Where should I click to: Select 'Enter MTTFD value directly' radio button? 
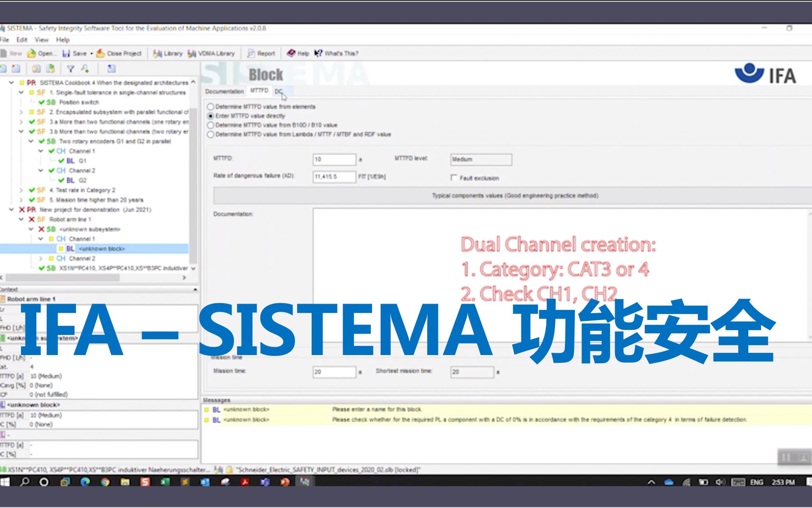pos(211,116)
